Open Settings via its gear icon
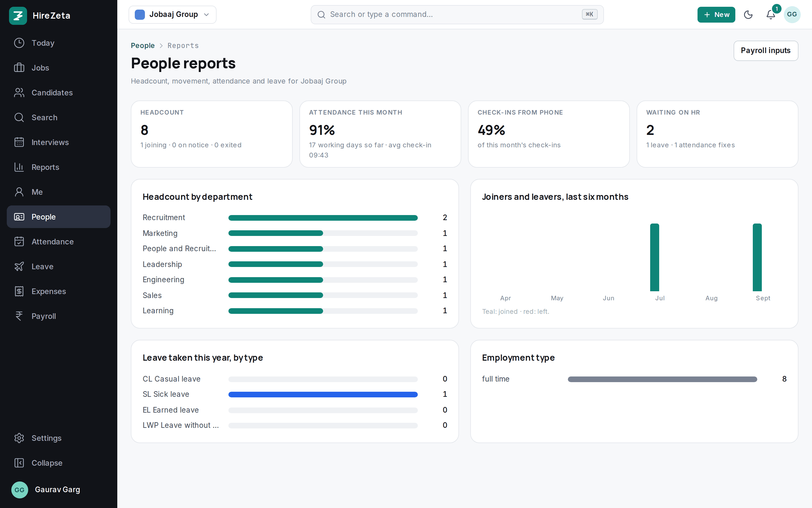The width and height of the screenshot is (812, 508). pos(19,438)
